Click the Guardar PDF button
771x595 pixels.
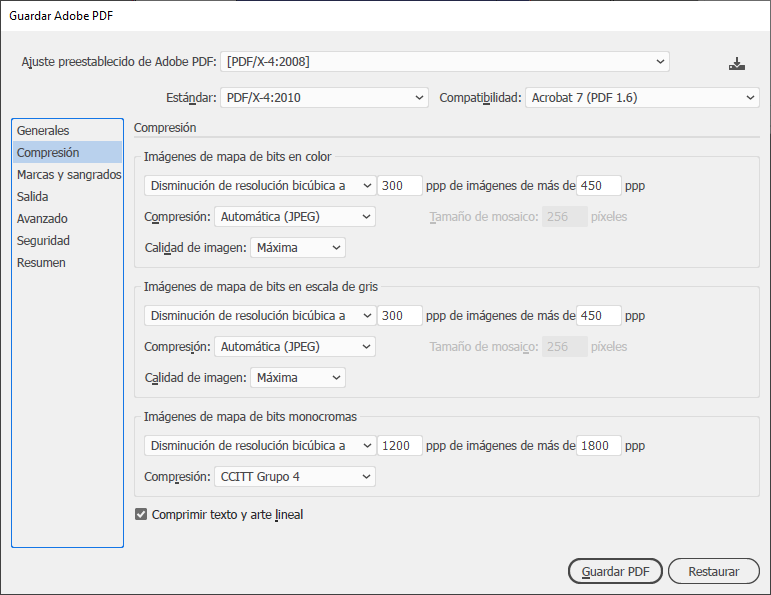[x=615, y=571]
